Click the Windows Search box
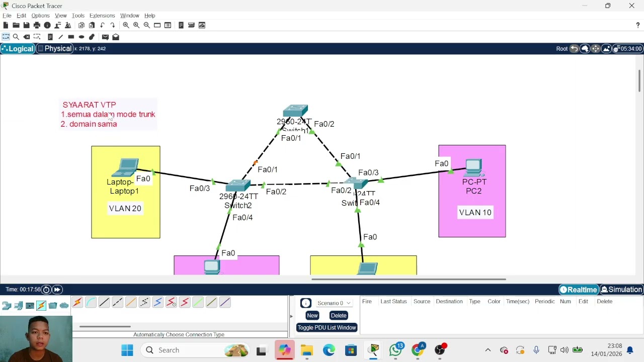 (195, 350)
